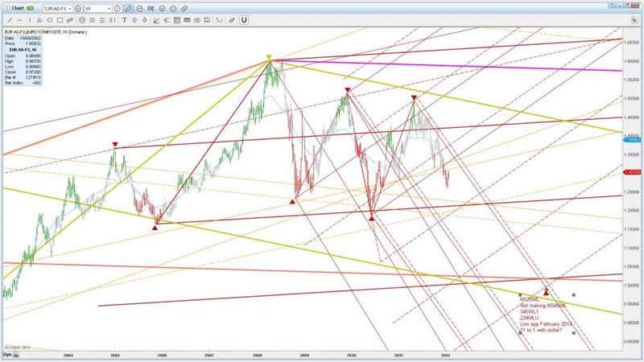644x362 pixels.
Task: Select the left arrow pointer tool
Action: click(x=167, y=20)
